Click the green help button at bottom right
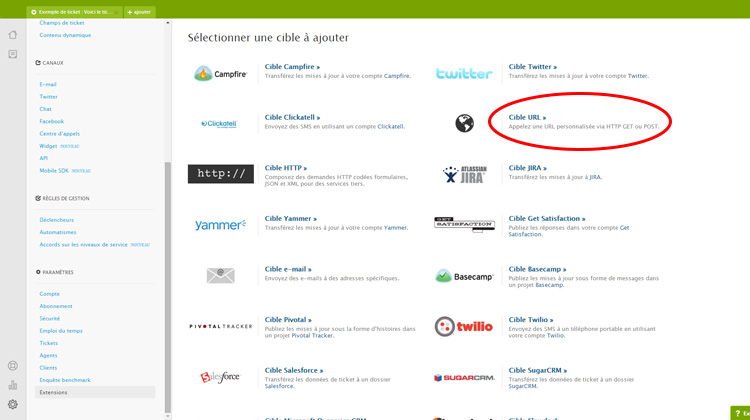This screenshot has width=750, height=420. pyautogui.click(x=740, y=413)
